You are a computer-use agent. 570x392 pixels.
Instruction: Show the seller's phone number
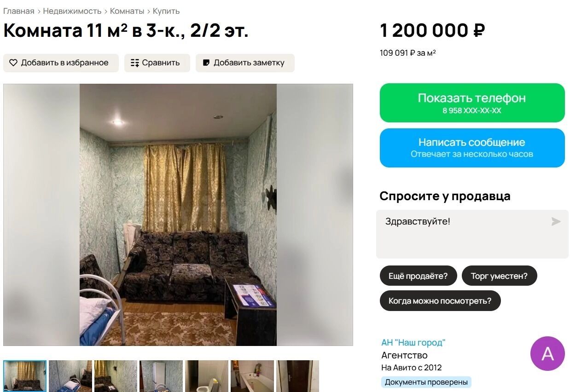pos(472,103)
